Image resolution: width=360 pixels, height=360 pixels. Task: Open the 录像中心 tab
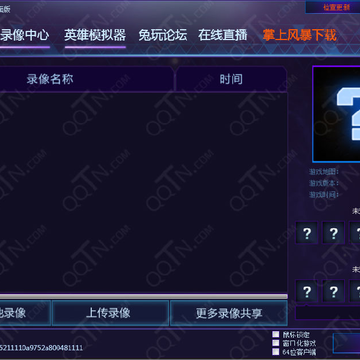click(x=24, y=35)
